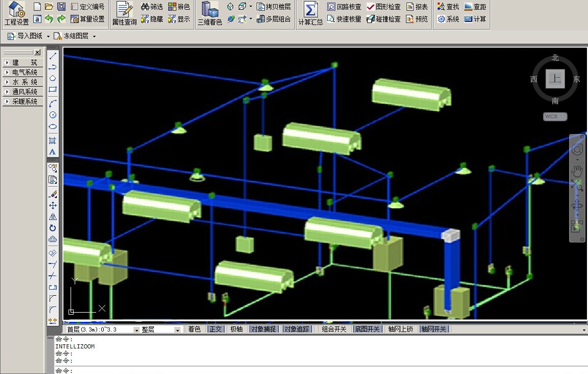Click the Redo arrow icon

[x=61, y=19]
